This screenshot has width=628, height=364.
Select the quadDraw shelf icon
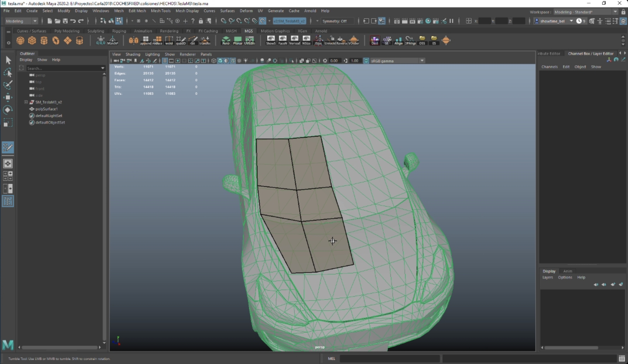point(181,40)
